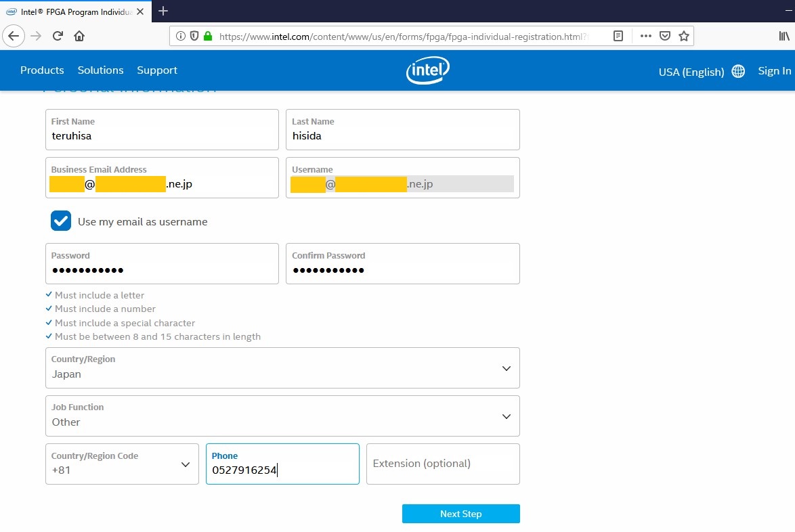The image size is (795, 532).
Task: Click the grayed Username field
Action: tap(402, 178)
